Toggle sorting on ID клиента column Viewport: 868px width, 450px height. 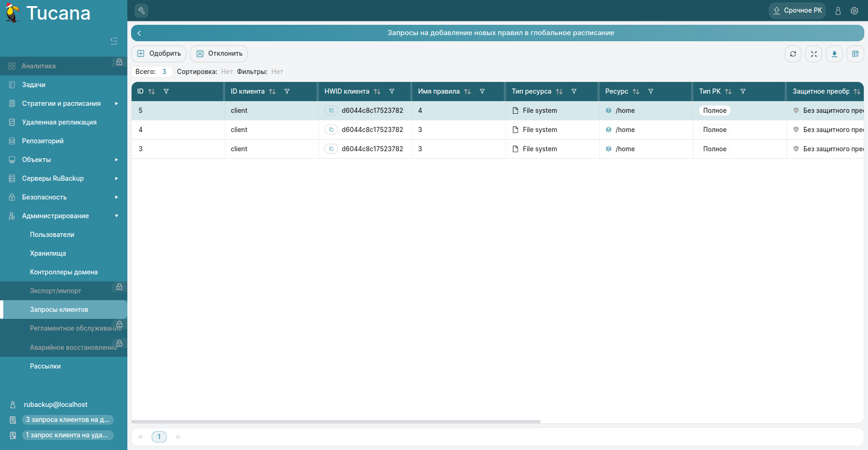[272, 92]
